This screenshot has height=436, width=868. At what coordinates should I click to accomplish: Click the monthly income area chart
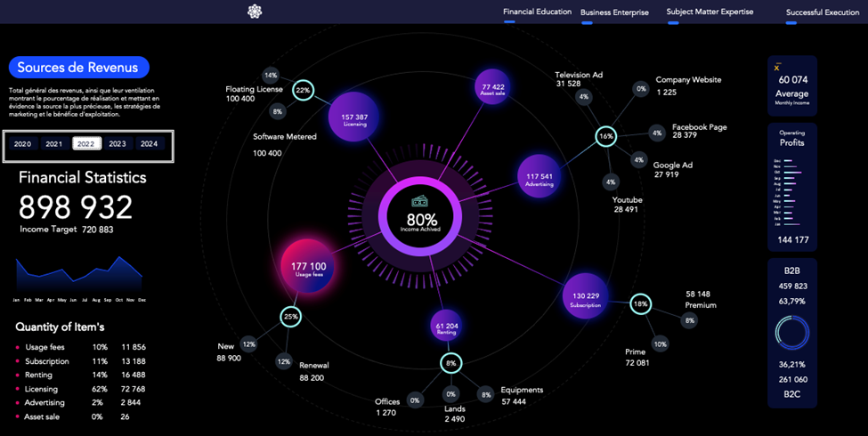(78, 276)
